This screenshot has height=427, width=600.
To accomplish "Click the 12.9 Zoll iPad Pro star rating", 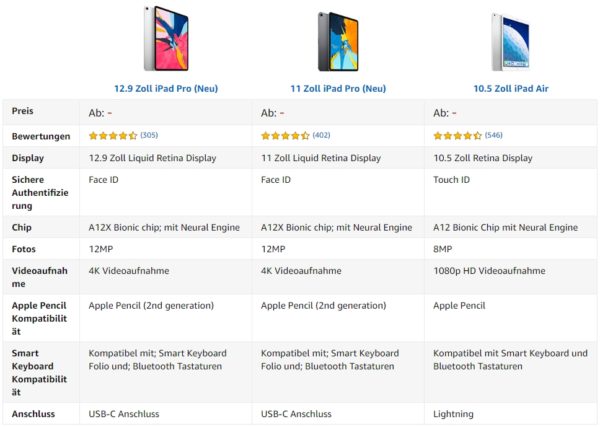I will 113,135.
